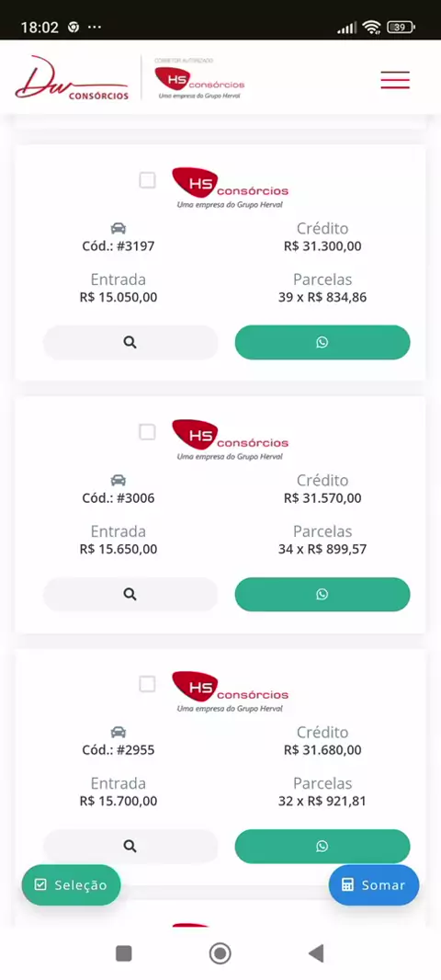Open details with magnifier for #2955
This screenshot has width=441, height=980.
click(130, 847)
